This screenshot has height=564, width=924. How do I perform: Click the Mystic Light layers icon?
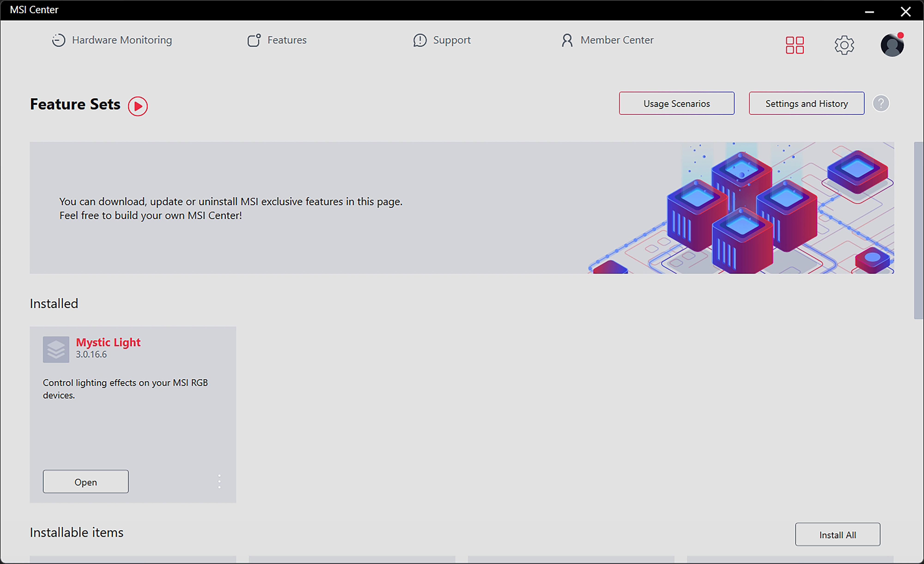point(56,349)
